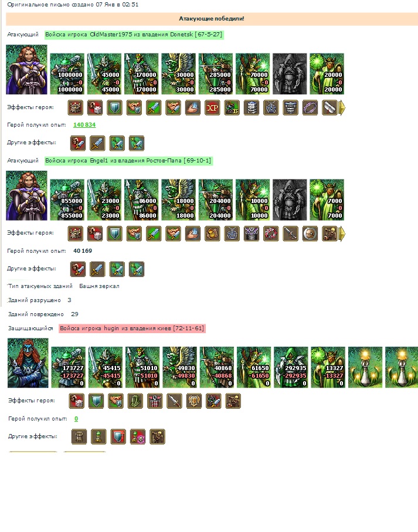Click hugin's red shield other-effect icon
Screen dimensions: 418x532
coord(118,436)
